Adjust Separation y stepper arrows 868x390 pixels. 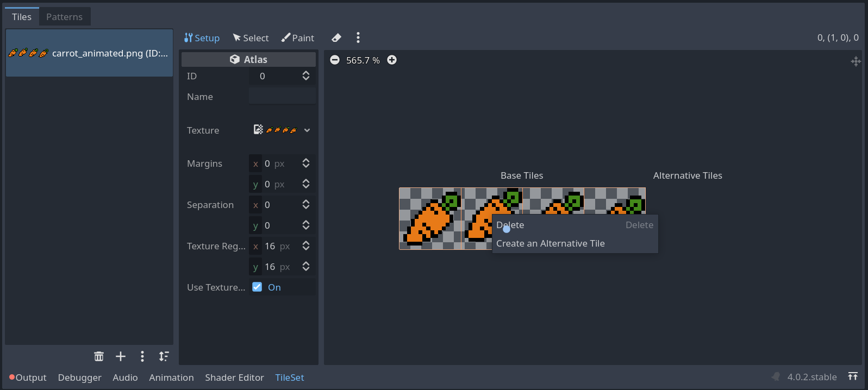(306, 225)
